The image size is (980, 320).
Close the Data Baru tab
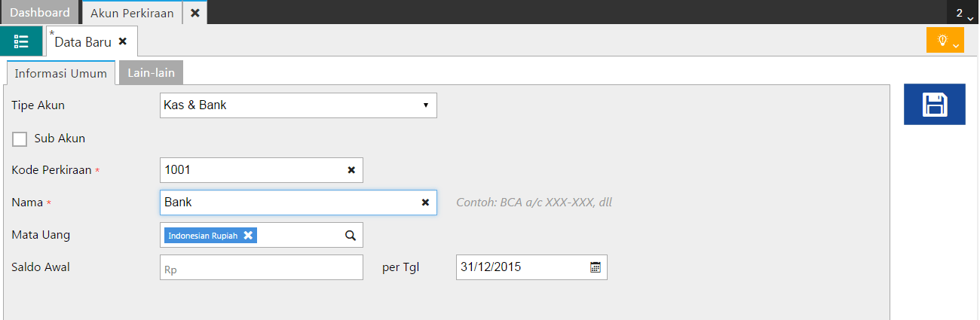[123, 41]
